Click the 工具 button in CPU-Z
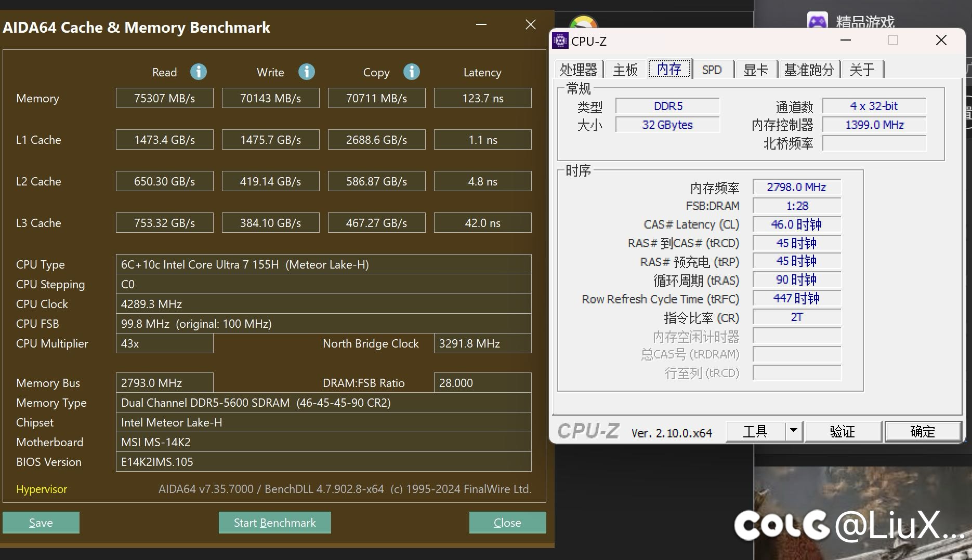Viewport: 972px width, 560px height. pyautogui.click(x=755, y=431)
